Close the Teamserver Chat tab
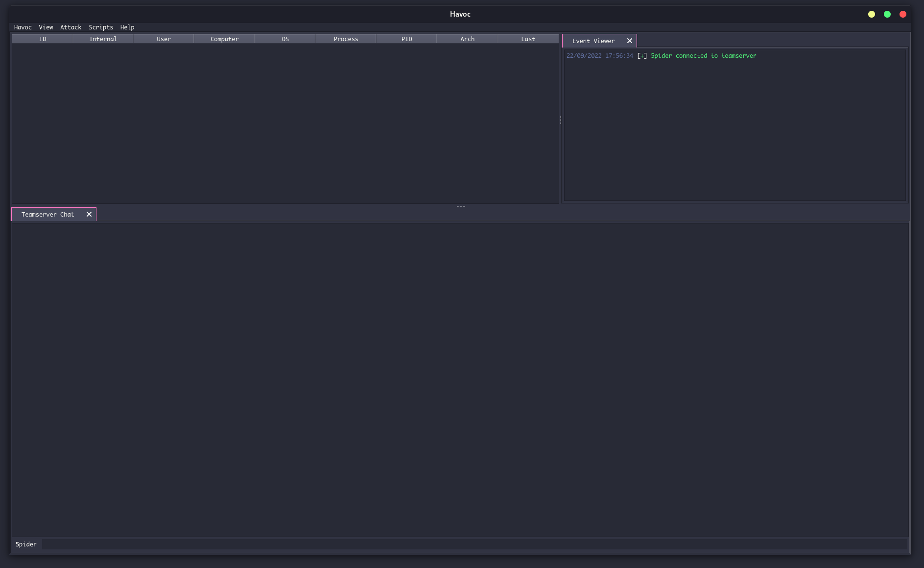The image size is (924, 568). tap(89, 214)
